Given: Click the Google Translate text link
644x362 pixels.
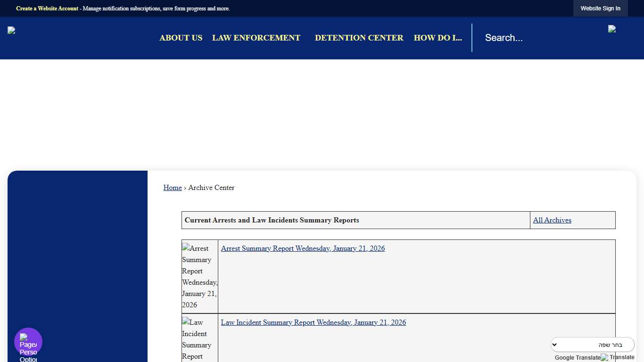Looking at the screenshot, I should pos(577,357).
